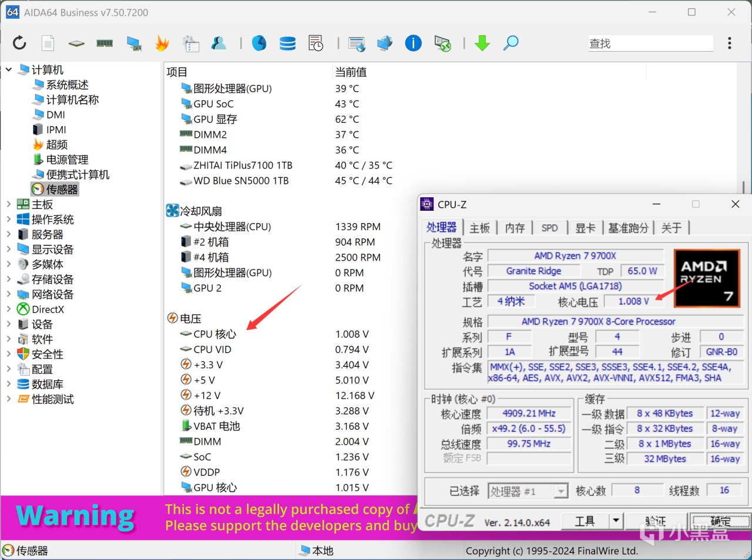Open the Report document icon
This screenshot has height=560, width=752.
click(48, 43)
